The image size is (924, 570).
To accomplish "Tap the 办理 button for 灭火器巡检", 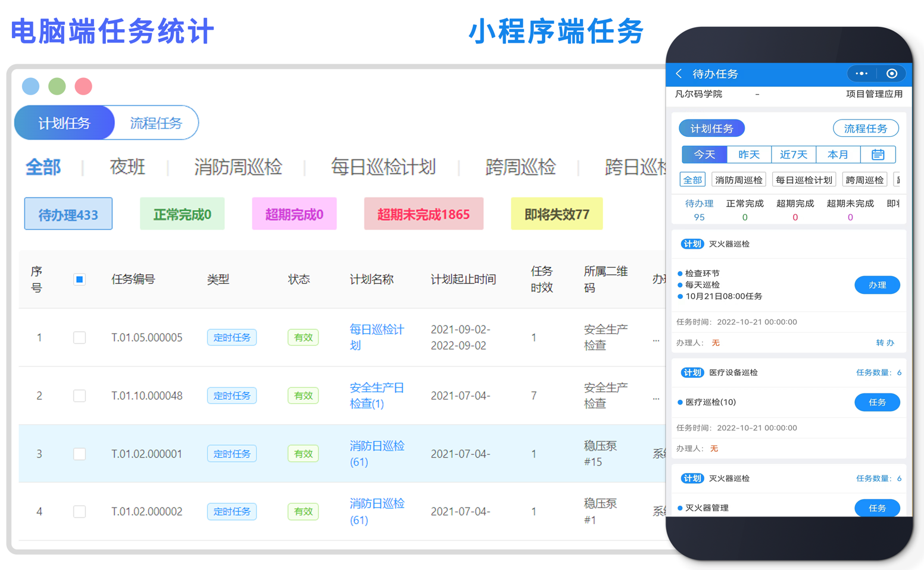I will pyautogui.click(x=877, y=285).
